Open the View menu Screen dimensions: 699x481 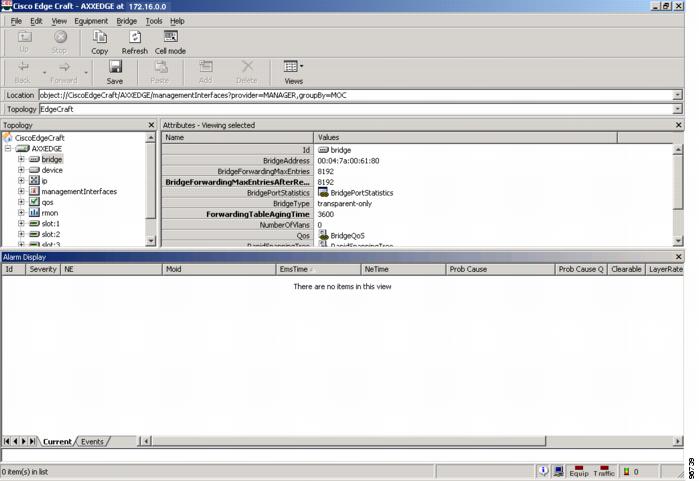[59, 21]
